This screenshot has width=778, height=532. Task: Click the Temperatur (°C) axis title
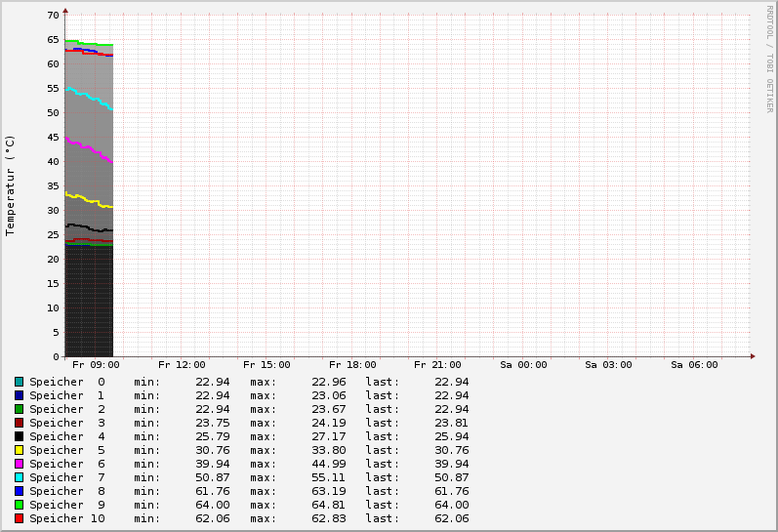(x=11, y=185)
